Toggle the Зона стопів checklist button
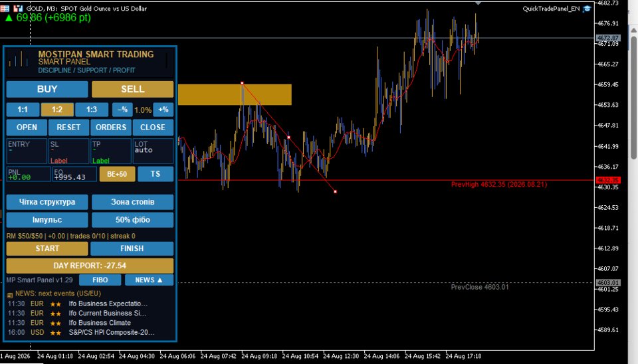Screen dimensions: 638x364 point(133,202)
